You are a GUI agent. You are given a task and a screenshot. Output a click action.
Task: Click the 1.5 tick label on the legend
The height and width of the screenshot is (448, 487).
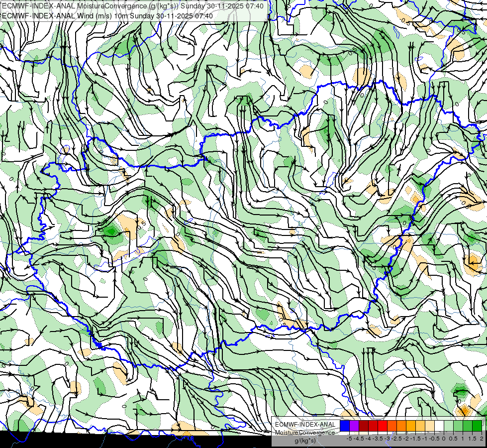472,439
